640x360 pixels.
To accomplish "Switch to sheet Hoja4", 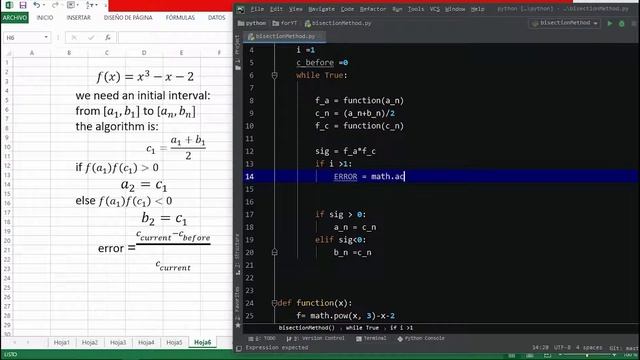I will point(146,342).
